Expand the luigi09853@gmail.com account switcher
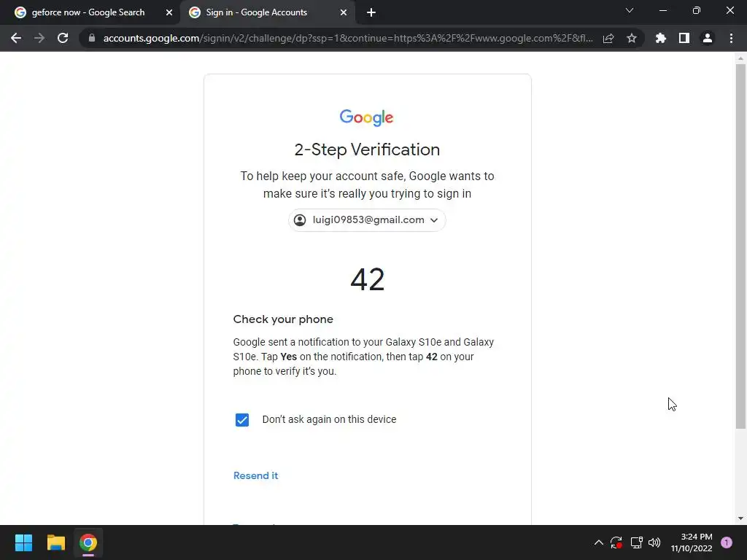The width and height of the screenshot is (747, 560). [367, 220]
